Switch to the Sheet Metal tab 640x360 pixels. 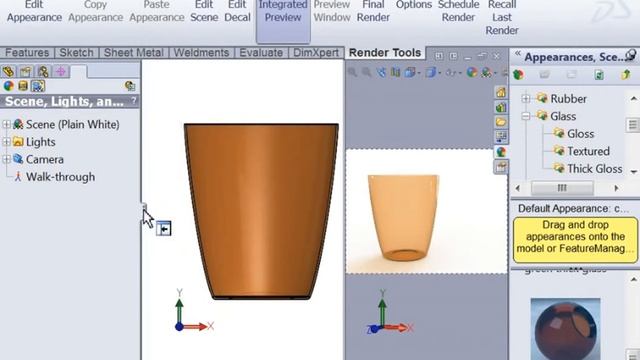pos(133,53)
